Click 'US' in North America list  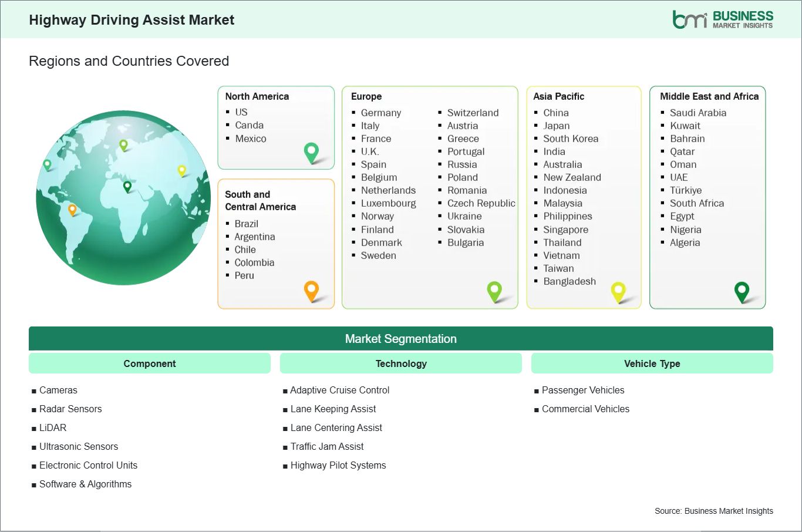point(241,112)
